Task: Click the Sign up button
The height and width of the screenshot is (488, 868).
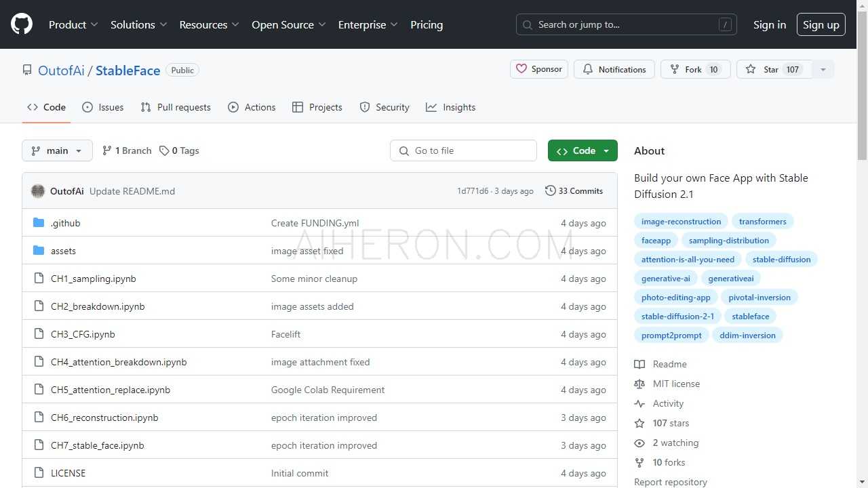Action: [x=821, y=24]
